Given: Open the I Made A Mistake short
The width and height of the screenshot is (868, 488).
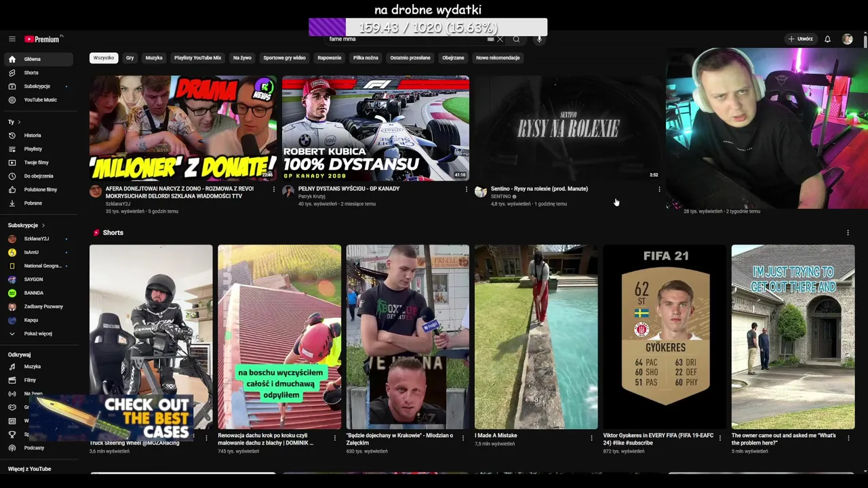Looking at the screenshot, I should tap(536, 337).
